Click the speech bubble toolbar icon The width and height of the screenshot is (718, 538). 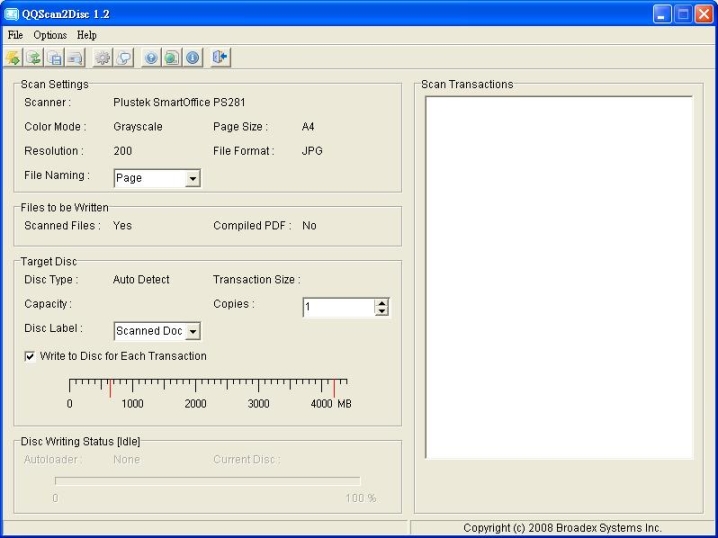[x=124, y=58]
